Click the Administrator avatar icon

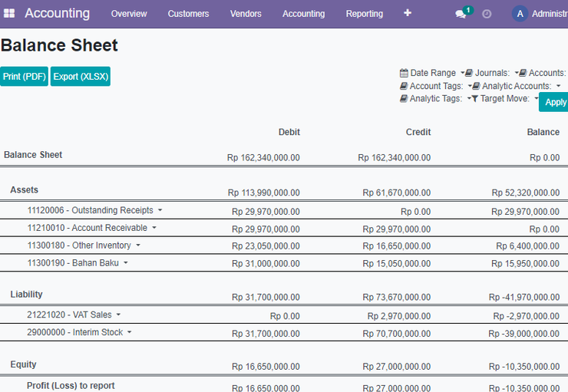(520, 14)
